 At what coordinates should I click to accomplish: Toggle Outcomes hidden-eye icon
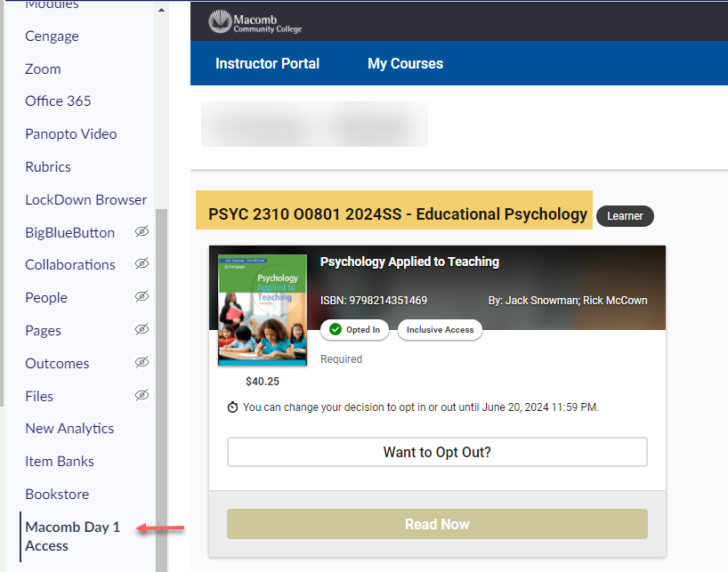[142, 362]
